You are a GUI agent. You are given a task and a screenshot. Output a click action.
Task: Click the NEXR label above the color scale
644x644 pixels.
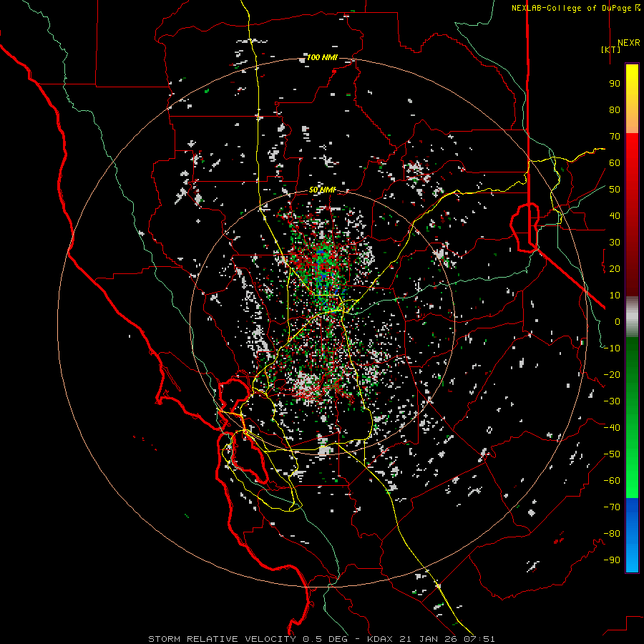pos(628,43)
